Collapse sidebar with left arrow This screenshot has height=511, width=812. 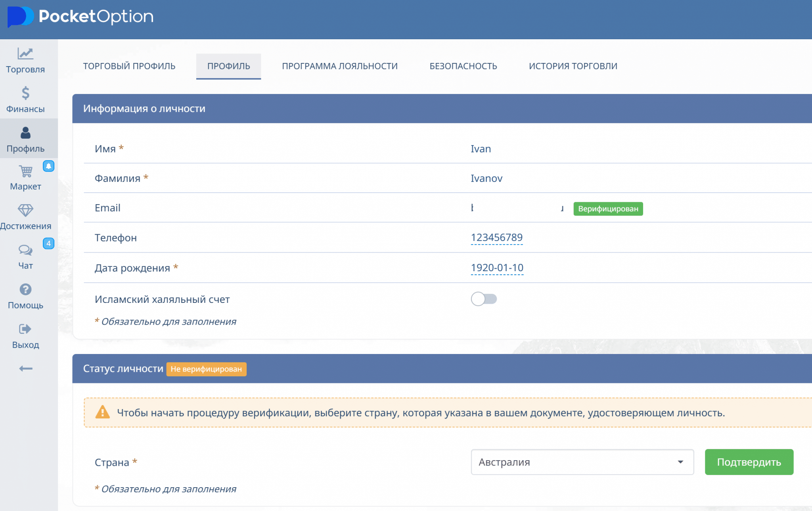click(x=25, y=369)
